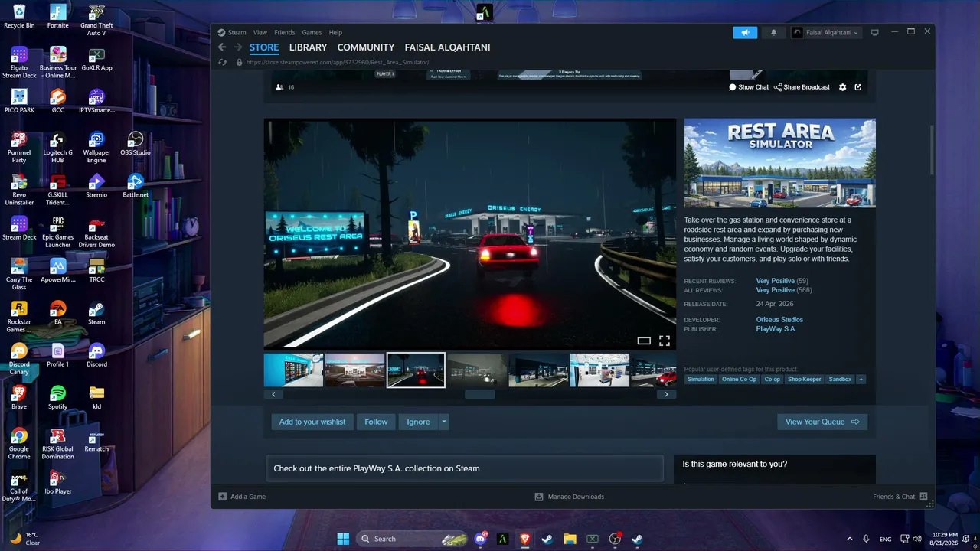This screenshot has width=980, height=551.
Task: Show the broadcast chat
Action: coord(748,87)
